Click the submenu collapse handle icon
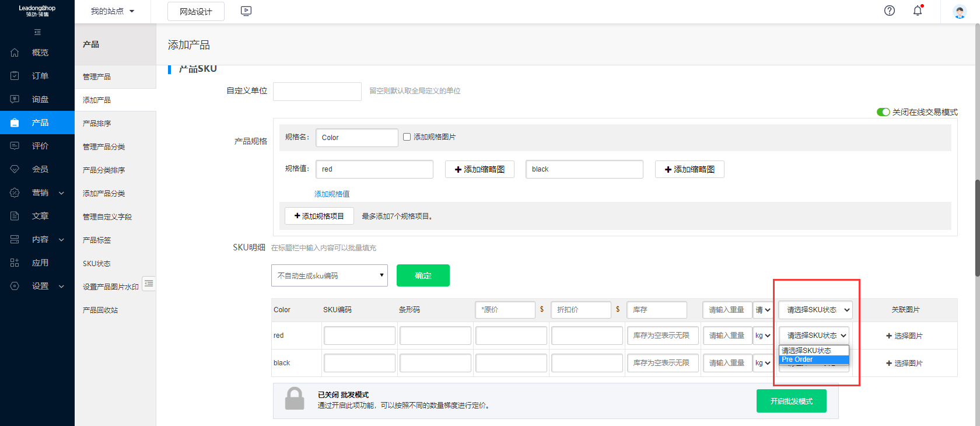The width and height of the screenshot is (980, 426). pyautogui.click(x=149, y=284)
